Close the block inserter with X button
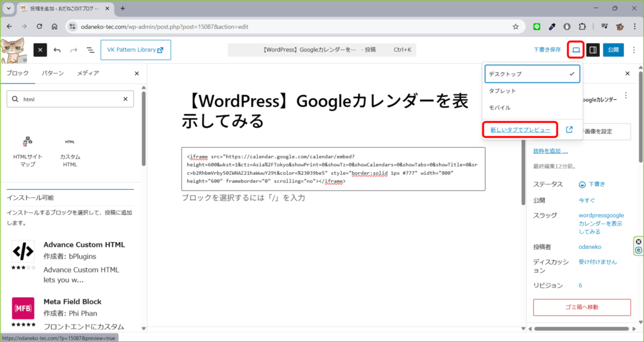644x342 pixels. [x=136, y=74]
